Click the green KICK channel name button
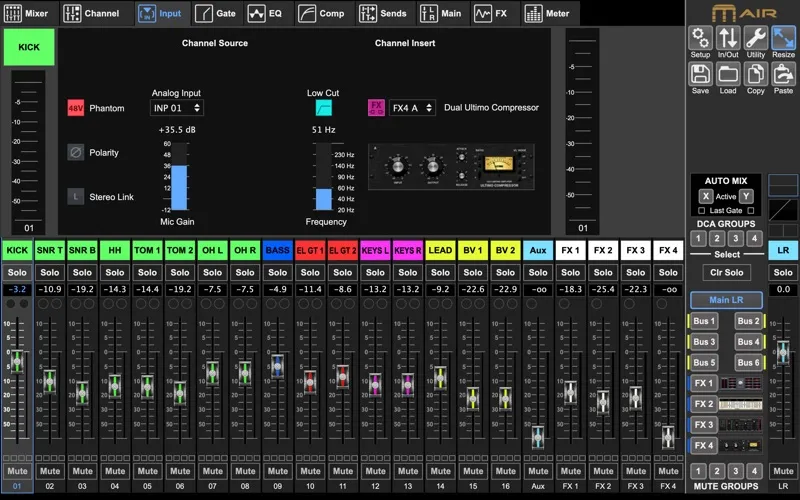 point(29,47)
